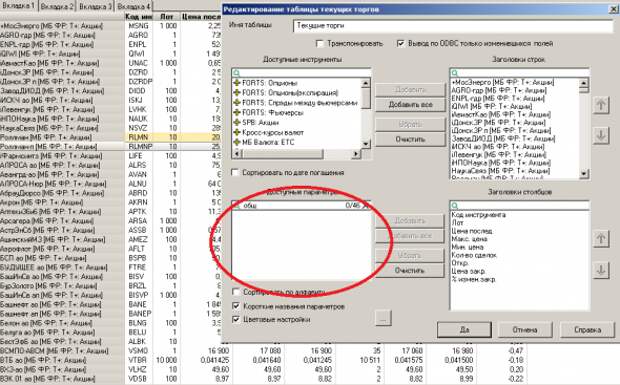
Task: Click the Имя таблицы field 'Текущие торги'
Action: point(453,26)
